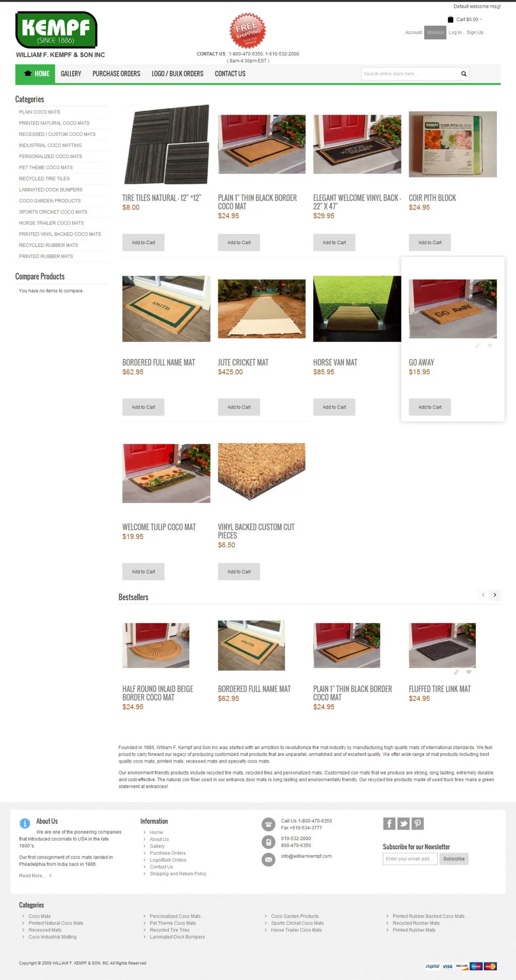
Task: Add Go Away mat to wishlist heart
Action: [490, 345]
